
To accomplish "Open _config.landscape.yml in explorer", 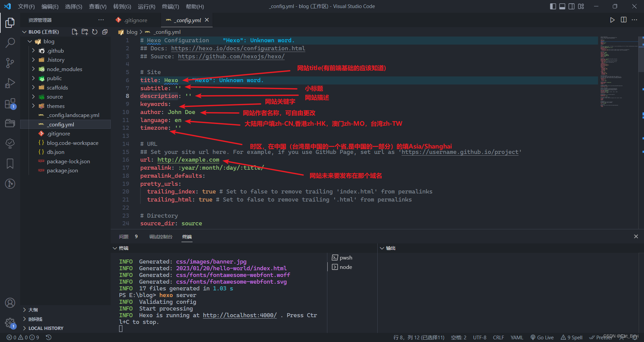I will pyautogui.click(x=65, y=115).
